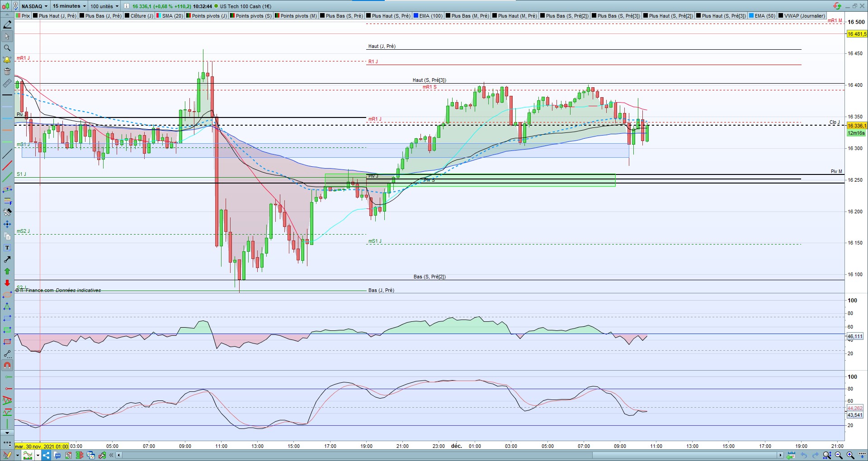Image resolution: width=868 pixels, height=461 pixels.
Task: Click the date label mar. 30 nov. 2021 01:00
Action: pos(42,446)
